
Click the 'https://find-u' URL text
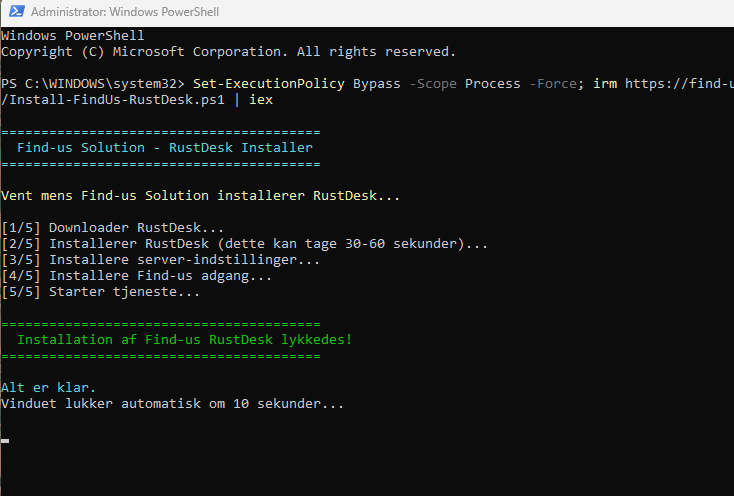(x=679, y=84)
